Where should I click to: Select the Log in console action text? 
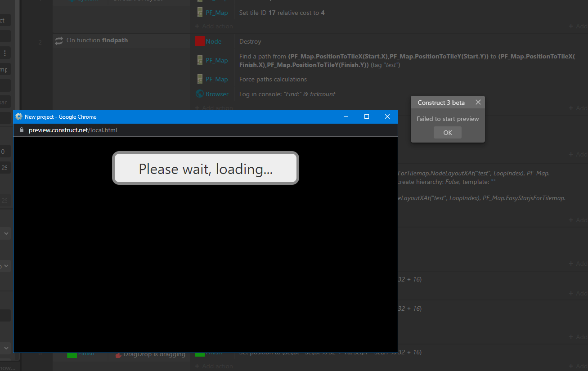point(287,94)
